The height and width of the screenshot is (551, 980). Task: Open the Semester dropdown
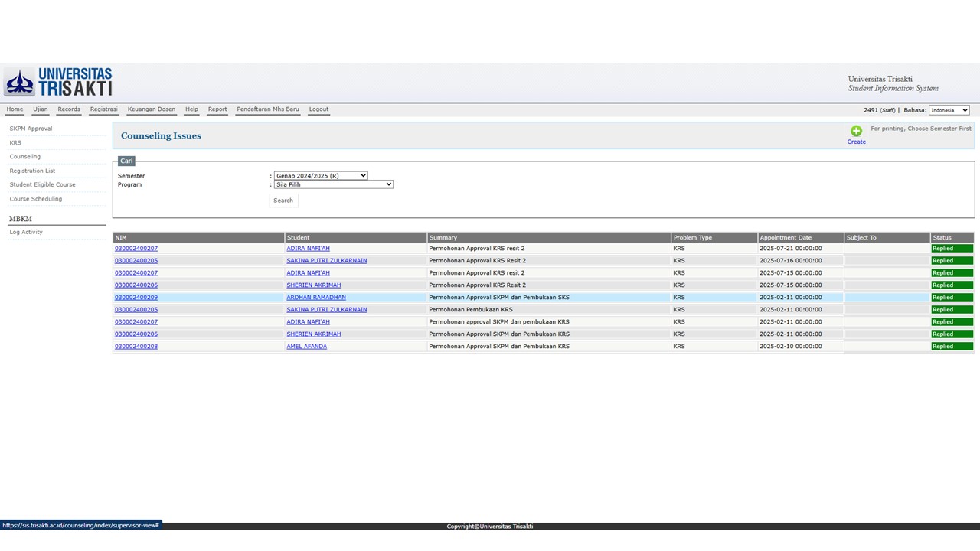click(x=321, y=176)
